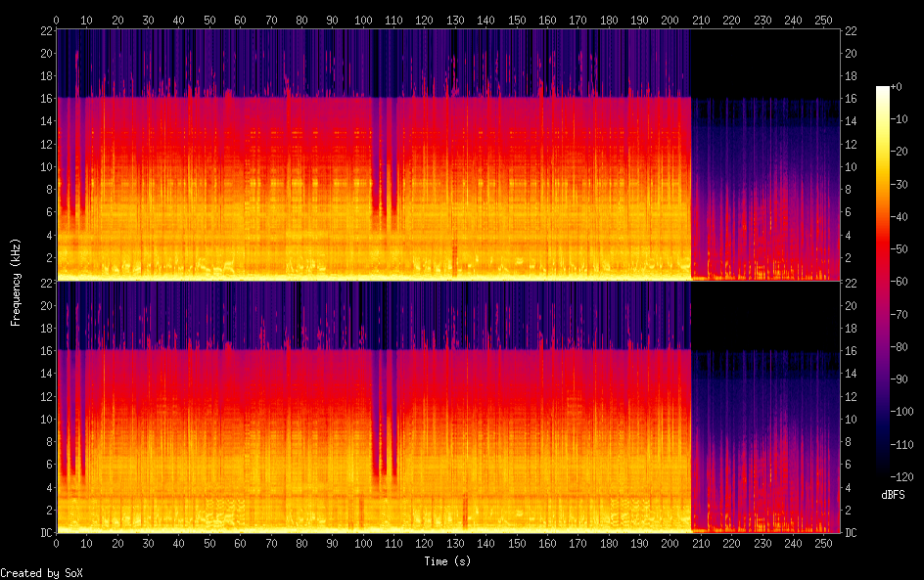Click the lower channel spectrogram plot
The width and height of the screenshot is (924, 580).
click(x=448, y=407)
